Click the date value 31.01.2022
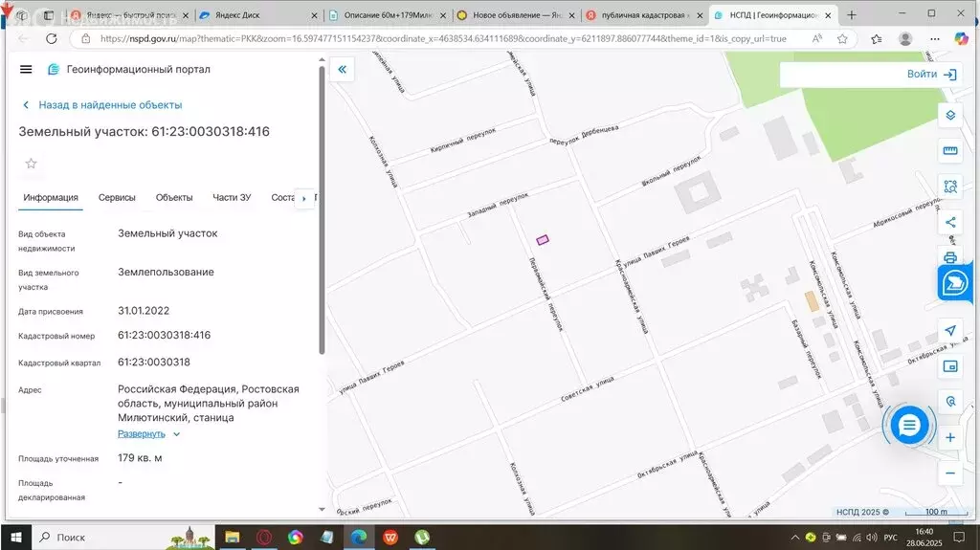The width and height of the screenshot is (980, 550). coord(144,311)
